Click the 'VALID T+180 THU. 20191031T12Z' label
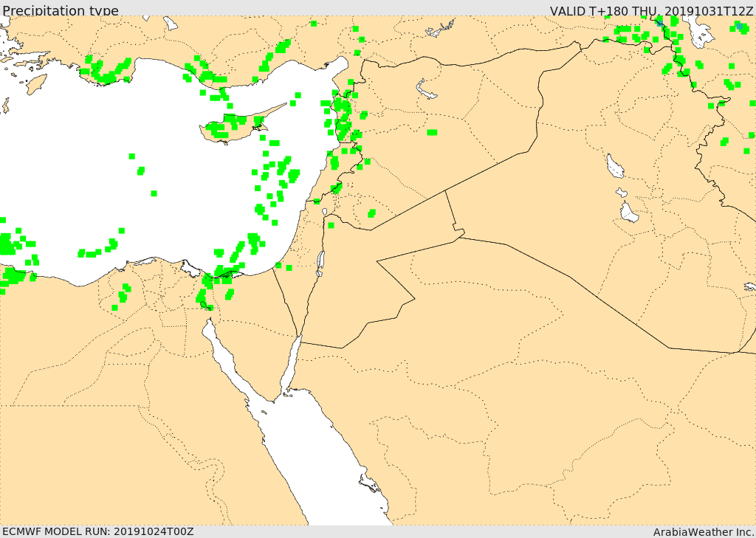756x538 pixels. [651, 10]
